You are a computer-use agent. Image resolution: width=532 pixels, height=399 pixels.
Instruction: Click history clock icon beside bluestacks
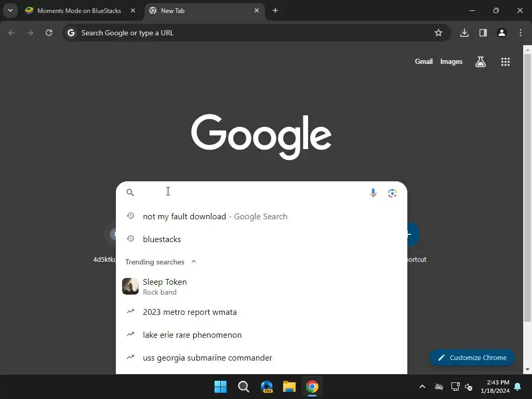point(130,239)
